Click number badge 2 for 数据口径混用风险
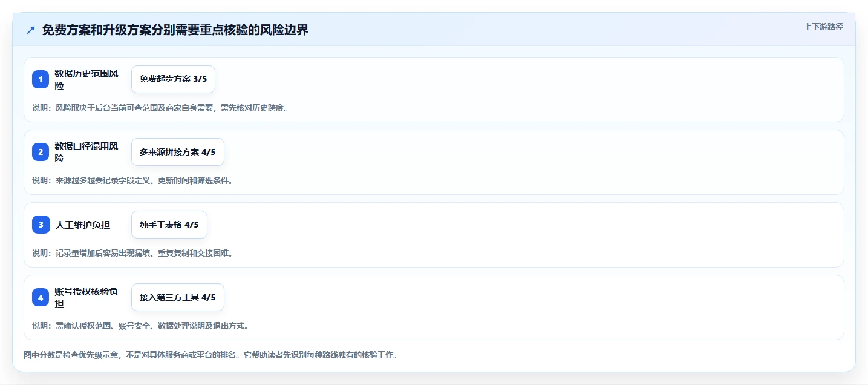This screenshot has width=868, height=385. click(x=41, y=152)
